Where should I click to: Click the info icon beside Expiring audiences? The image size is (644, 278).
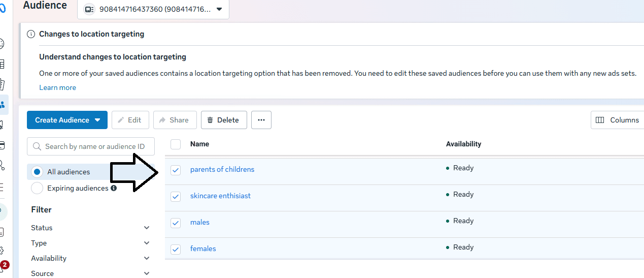coord(114,188)
